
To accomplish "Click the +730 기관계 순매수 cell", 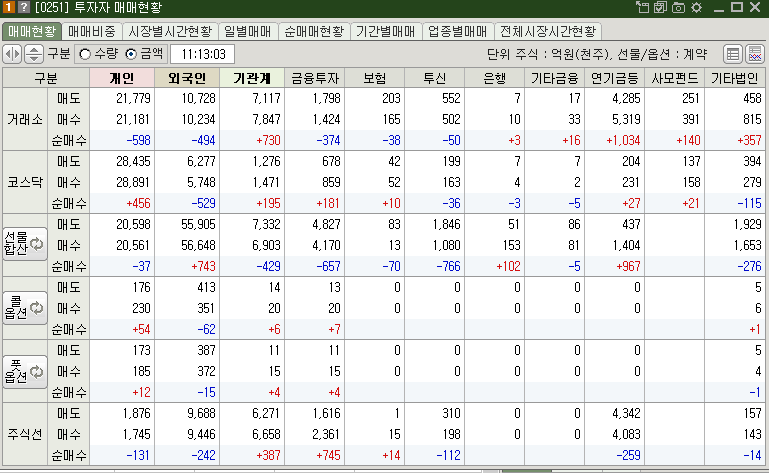I will coord(252,140).
